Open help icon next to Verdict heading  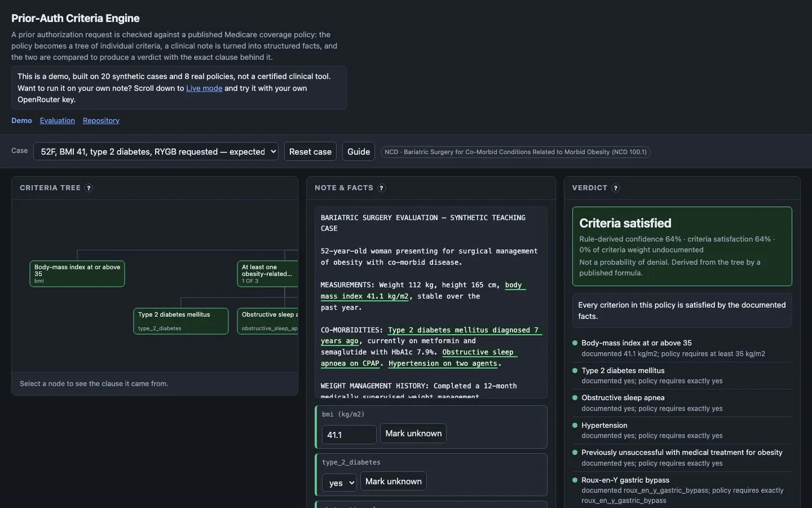click(616, 188)
